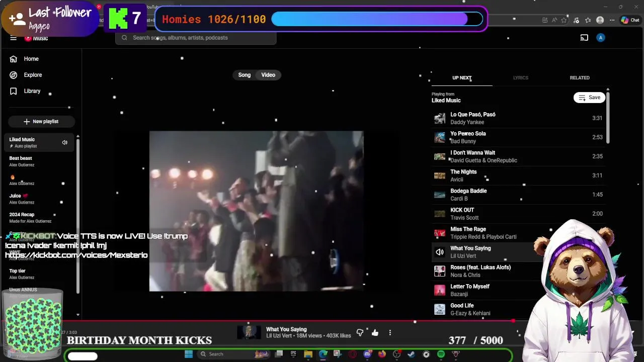Open Edge profile avatar
The width and height of the screenshot is (644, 362).
click(x=600, y=20)
